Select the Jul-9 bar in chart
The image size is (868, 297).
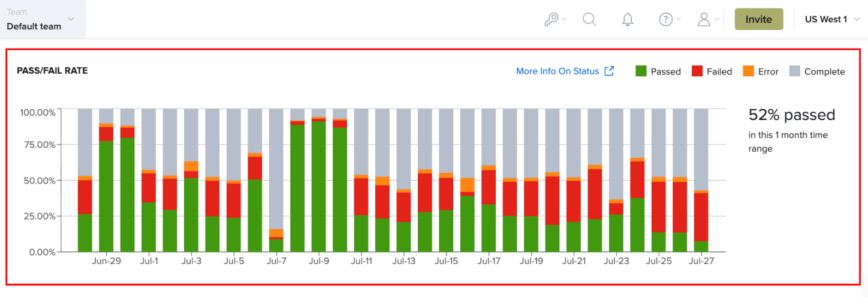click(318, 180)
